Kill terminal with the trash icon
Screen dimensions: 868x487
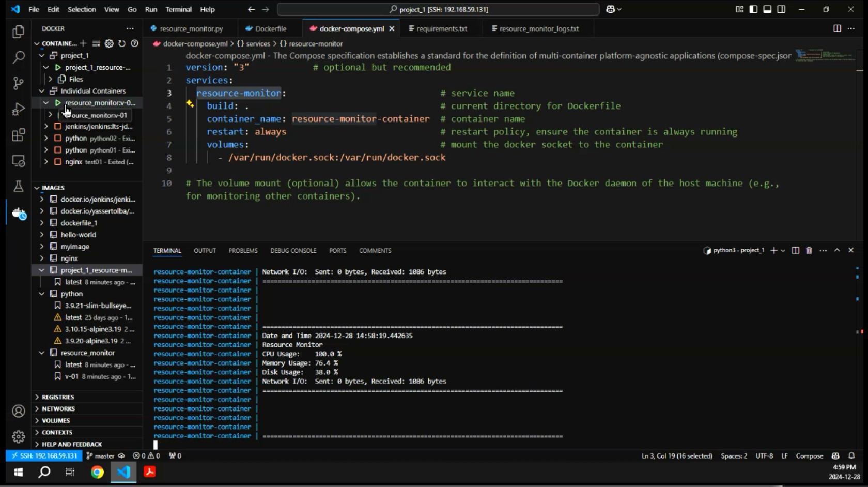[809, 251]
